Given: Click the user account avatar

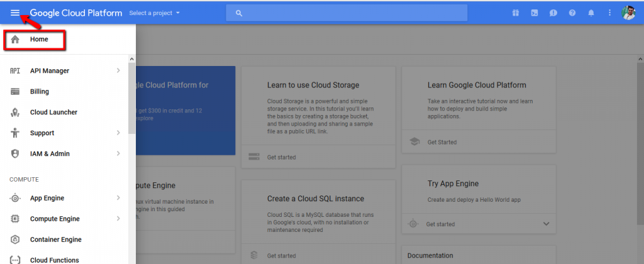Looking at the screenshot, I should [x=628, y=13].
